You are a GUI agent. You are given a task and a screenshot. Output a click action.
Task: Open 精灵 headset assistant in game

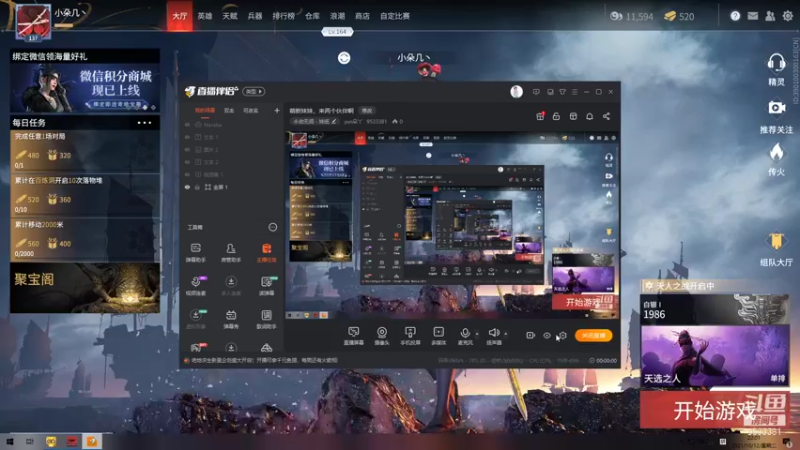[x=776, y=69]
